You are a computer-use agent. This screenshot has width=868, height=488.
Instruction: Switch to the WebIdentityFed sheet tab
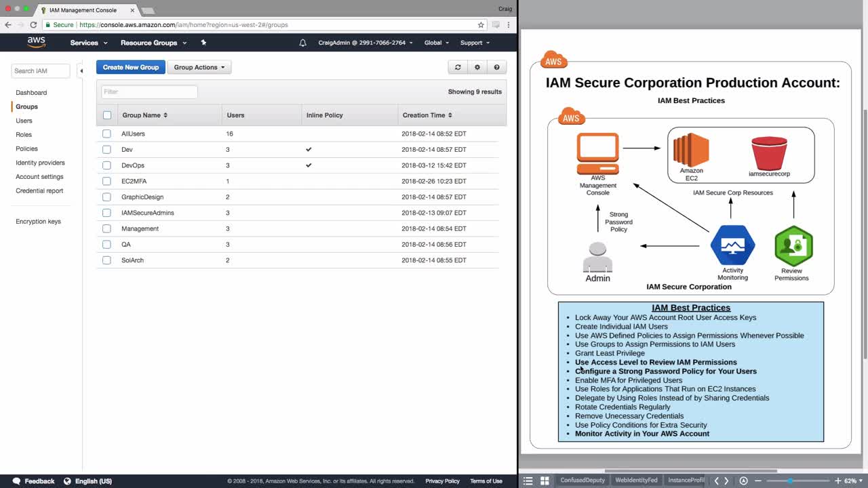(636, 481)
